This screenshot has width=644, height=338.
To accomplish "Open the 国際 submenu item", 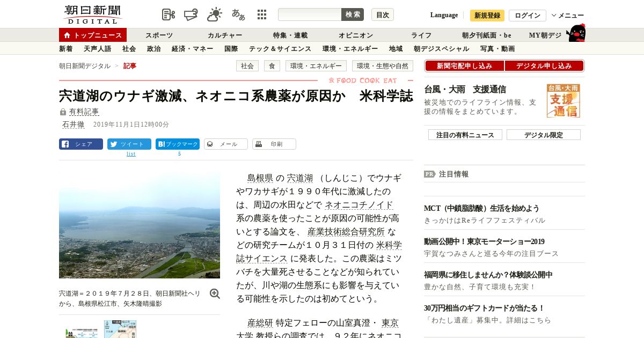I will (231, 49).
